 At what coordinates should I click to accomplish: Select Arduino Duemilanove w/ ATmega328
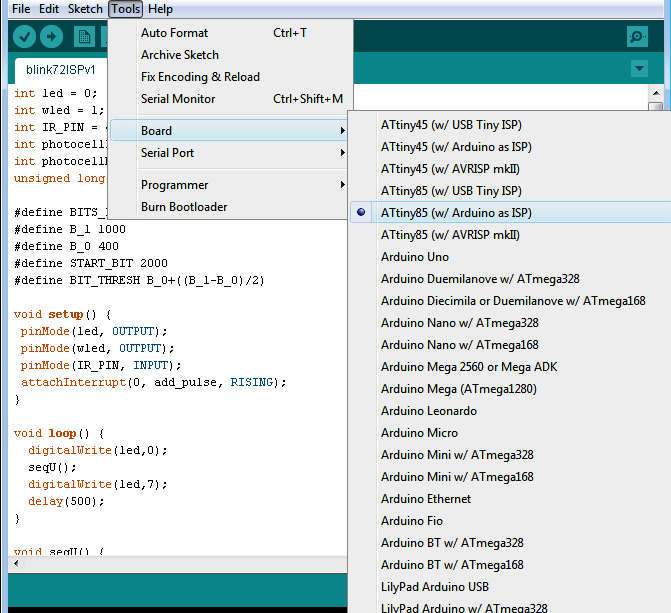(x=511, y=279)
